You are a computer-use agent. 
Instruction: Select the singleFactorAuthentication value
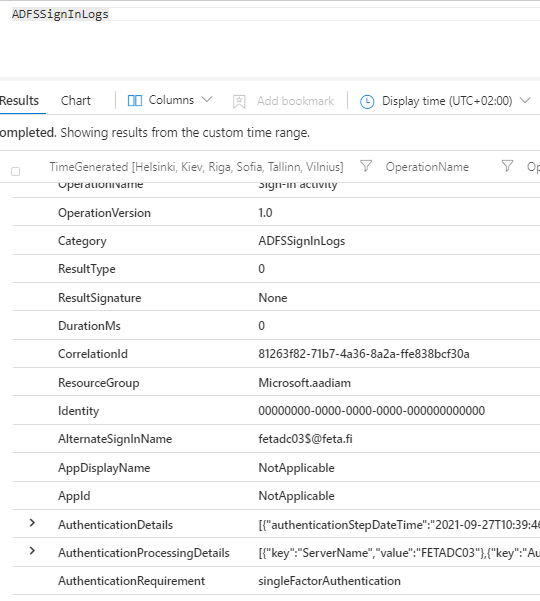[330, 581]
